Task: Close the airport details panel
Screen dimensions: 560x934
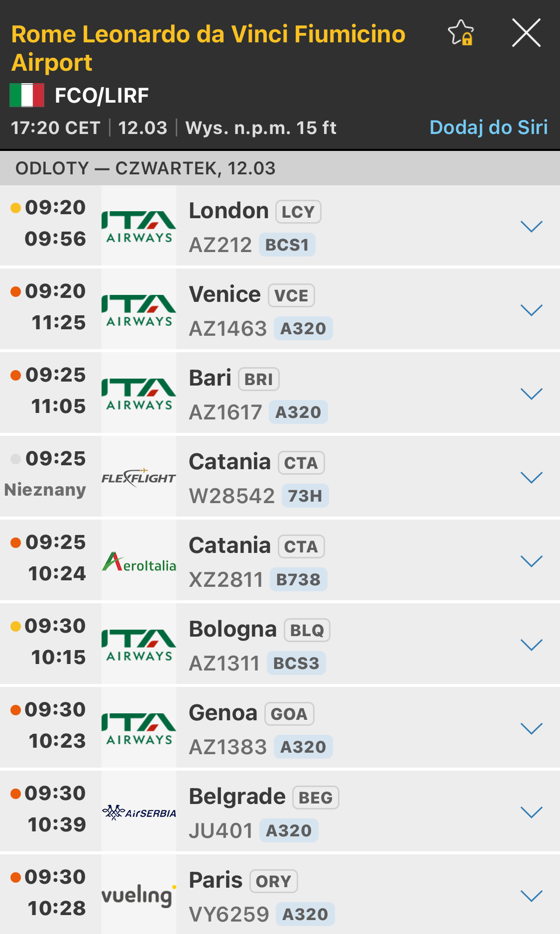Action: tap(526, 33)
